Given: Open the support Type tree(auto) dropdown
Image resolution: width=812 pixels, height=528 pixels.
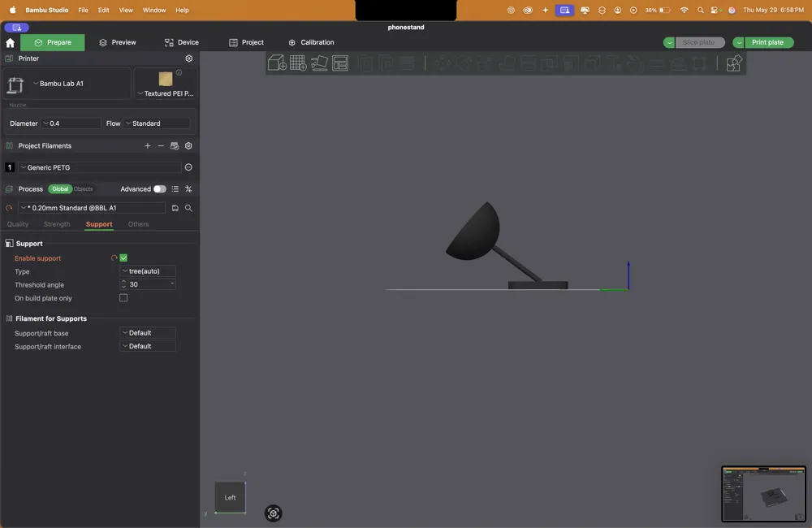Looking at the screenshot, I should (148, 271).
